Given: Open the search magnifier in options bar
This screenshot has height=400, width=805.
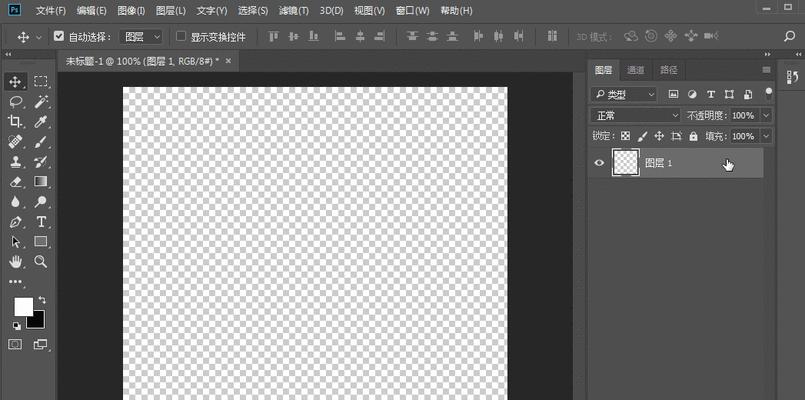Looking at the screenshot, I should click(x=790, y=36).
